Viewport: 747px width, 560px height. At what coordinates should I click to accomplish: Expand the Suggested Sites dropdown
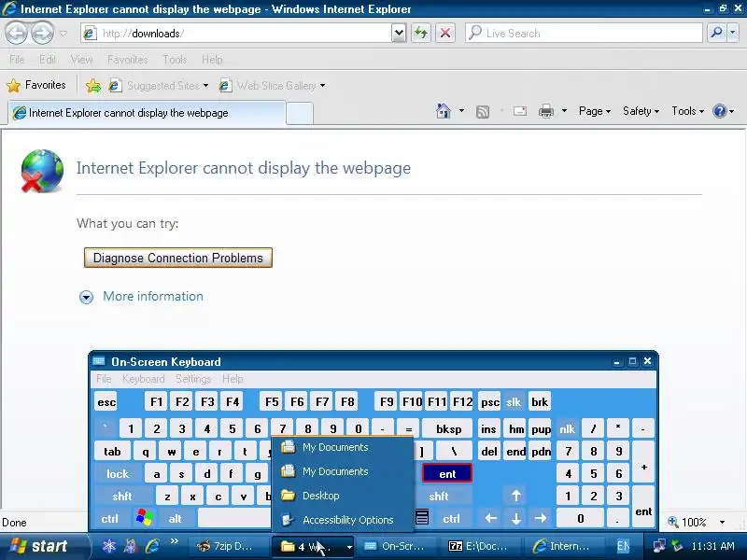pos(205,86)
